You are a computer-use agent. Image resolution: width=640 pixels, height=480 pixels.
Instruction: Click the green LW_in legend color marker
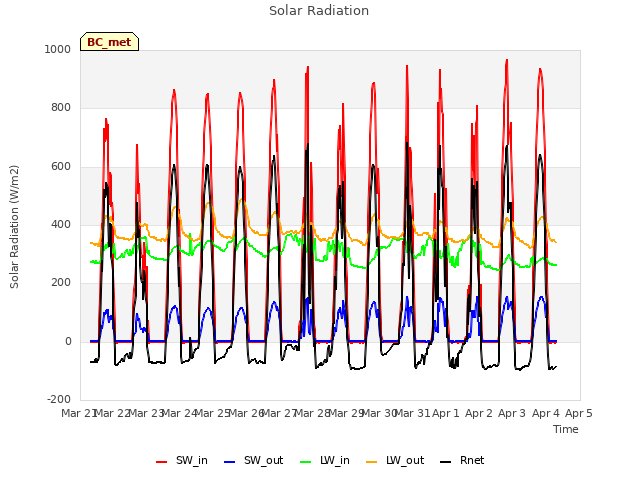pyautogui.click(x=306, y=462)
